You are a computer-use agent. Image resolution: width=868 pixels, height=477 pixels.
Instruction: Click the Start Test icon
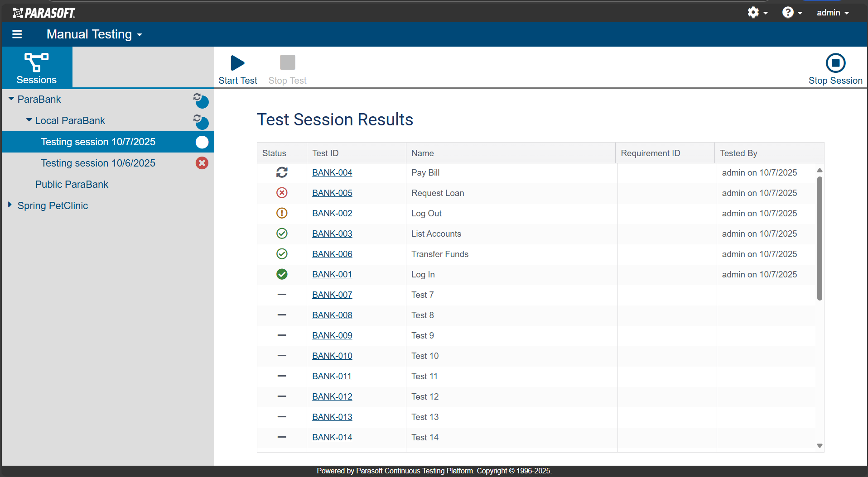click(237, 63)
